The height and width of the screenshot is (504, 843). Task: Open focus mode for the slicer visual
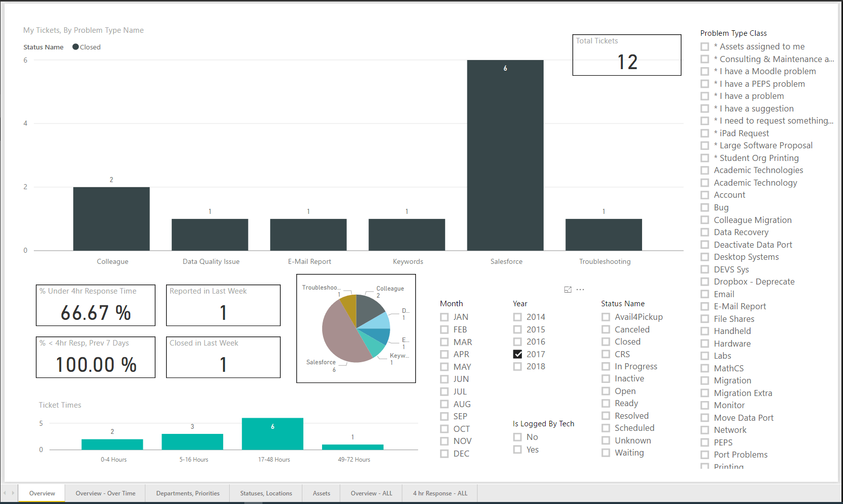coord(567,290)
